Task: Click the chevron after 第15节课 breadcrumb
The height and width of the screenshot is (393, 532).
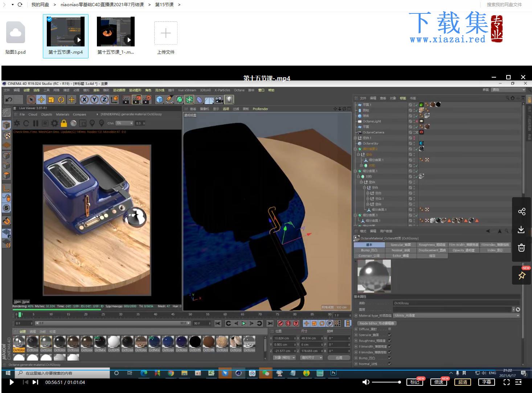Action: 179,5
